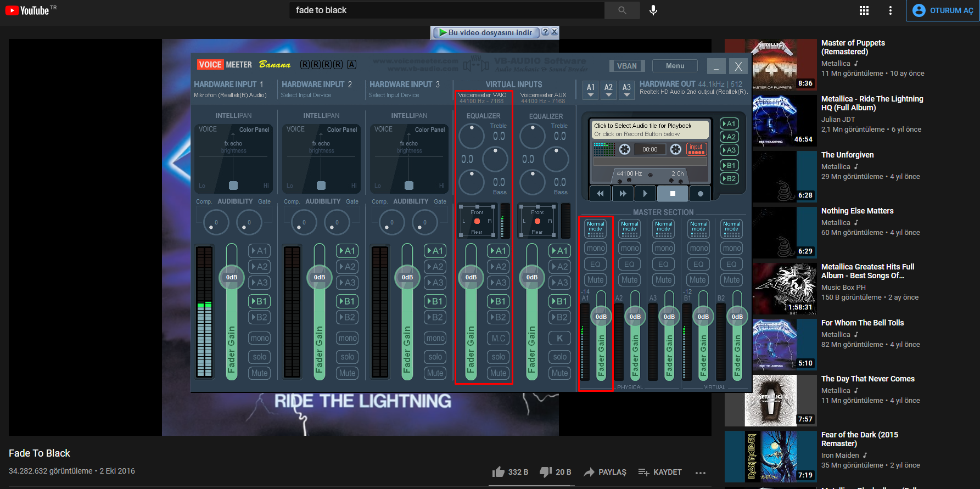Image resolution: width=980 pixels, height=489 pixels.
Task: Save the video with KAYDET
Action: point(660,472)
